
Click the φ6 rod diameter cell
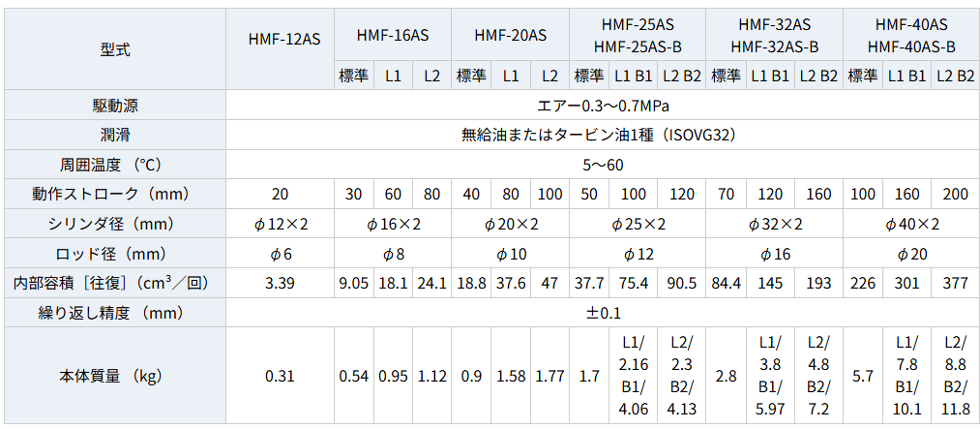(280, 254)
